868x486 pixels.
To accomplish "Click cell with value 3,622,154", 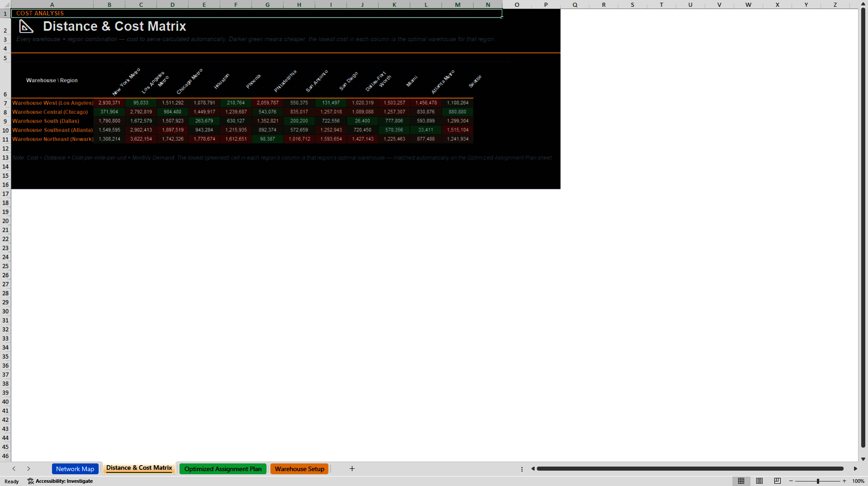I will [x=141, y=139].
